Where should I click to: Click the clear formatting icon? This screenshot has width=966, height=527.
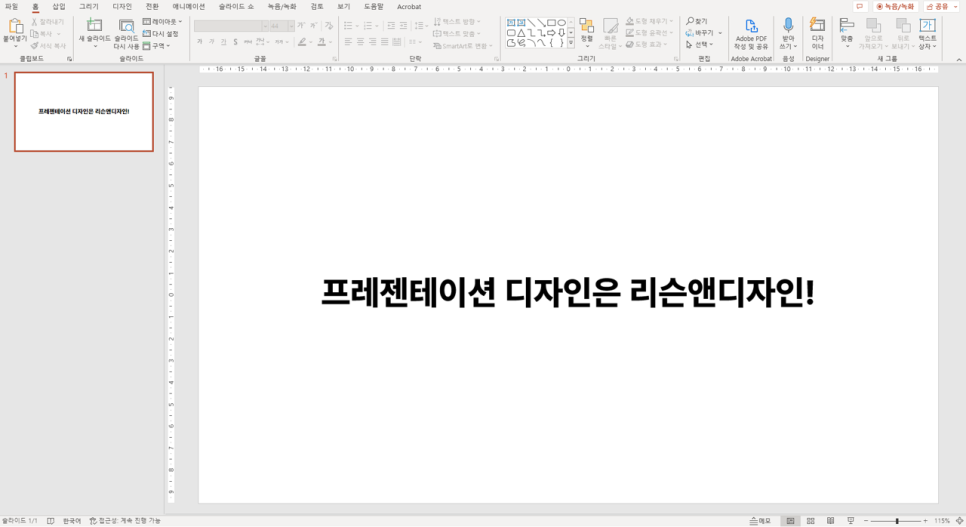328,26
